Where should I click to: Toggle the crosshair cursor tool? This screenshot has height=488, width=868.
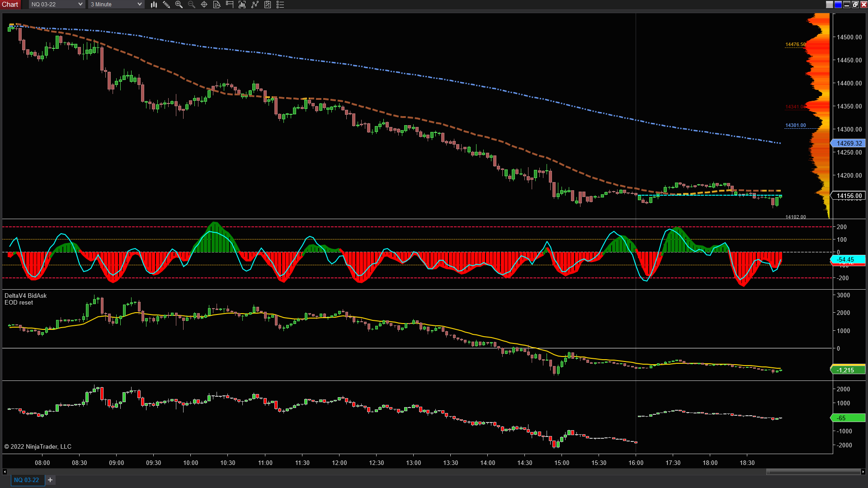(204, 5)
